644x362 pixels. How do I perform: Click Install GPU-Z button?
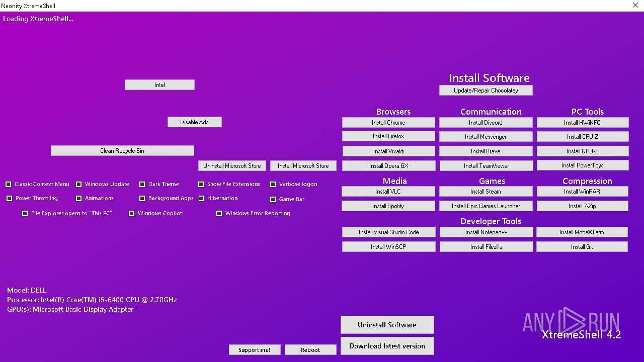pyautogui.click(x=583, y=151)
